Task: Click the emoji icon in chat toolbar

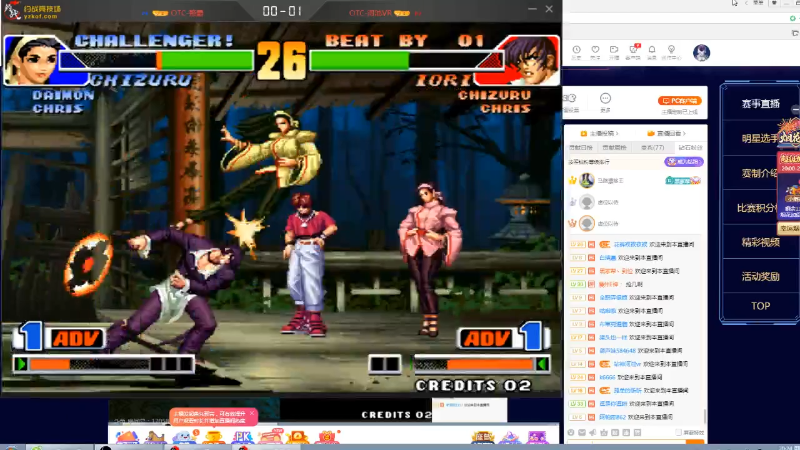Action: coord(571,433)
